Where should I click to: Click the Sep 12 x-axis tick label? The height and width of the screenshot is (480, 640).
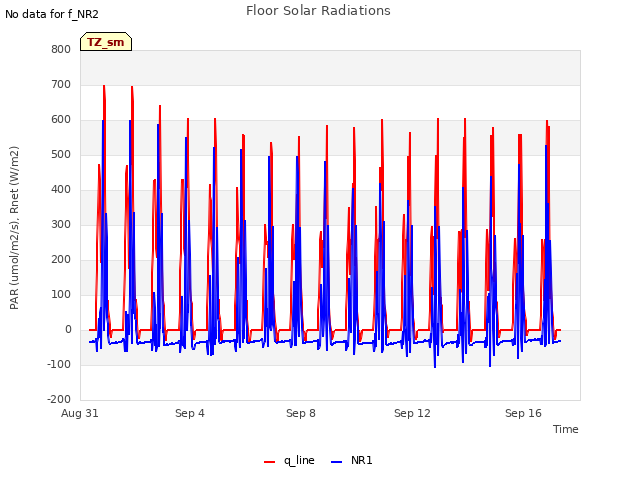pos(412,413)
